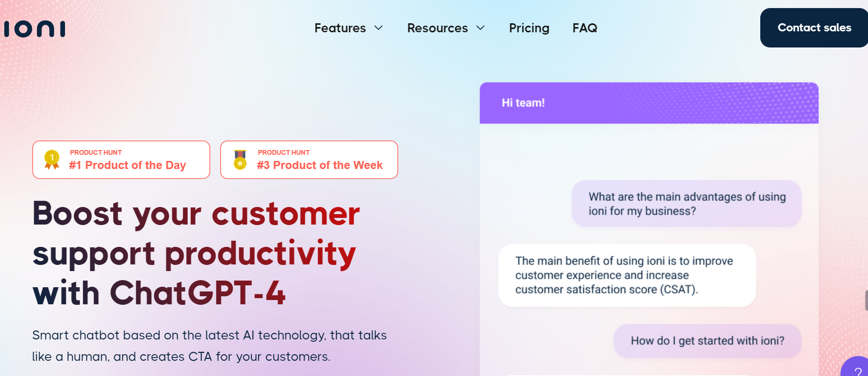Click the Contact sales button
The width and height of the screenshot is (868, 376).
pyautogui.click(x=813, y=28)
